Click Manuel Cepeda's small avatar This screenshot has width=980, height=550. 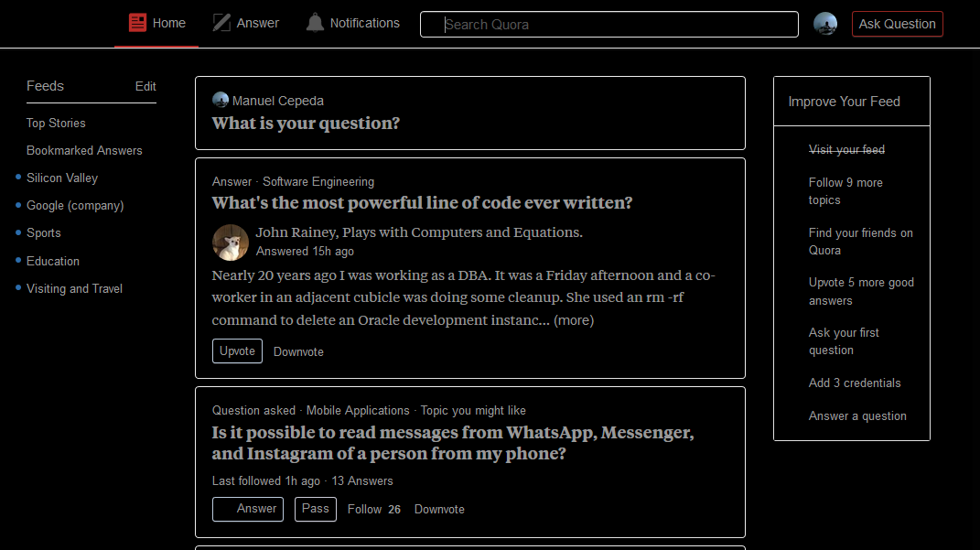pyautogui.click(x=220, y=100)
